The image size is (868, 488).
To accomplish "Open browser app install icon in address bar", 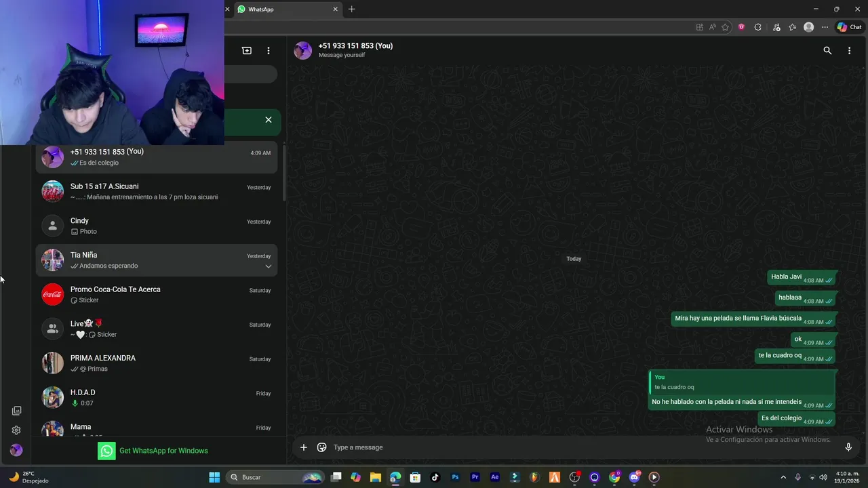I will 700,27.
